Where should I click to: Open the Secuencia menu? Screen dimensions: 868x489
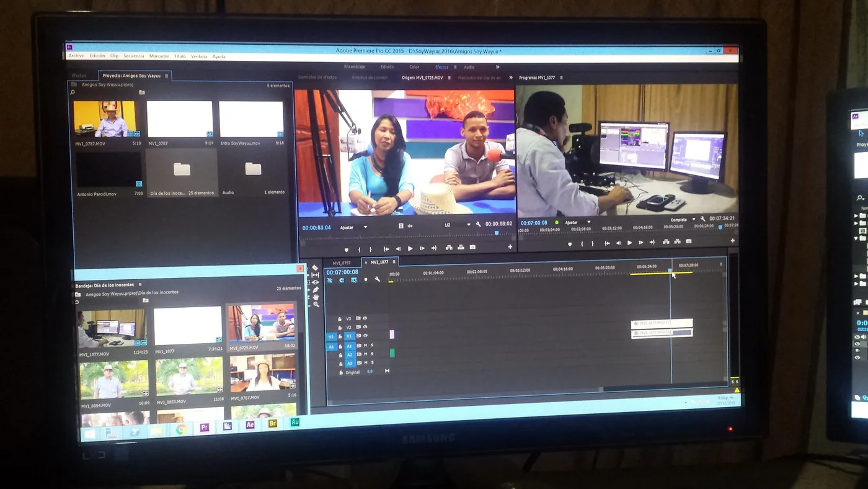pos(133,56)
